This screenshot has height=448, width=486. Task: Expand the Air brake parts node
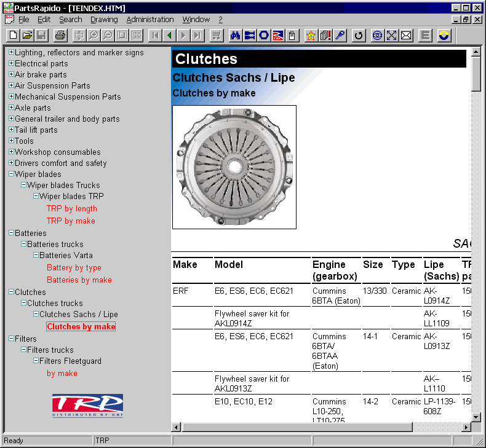coord(11,74)
